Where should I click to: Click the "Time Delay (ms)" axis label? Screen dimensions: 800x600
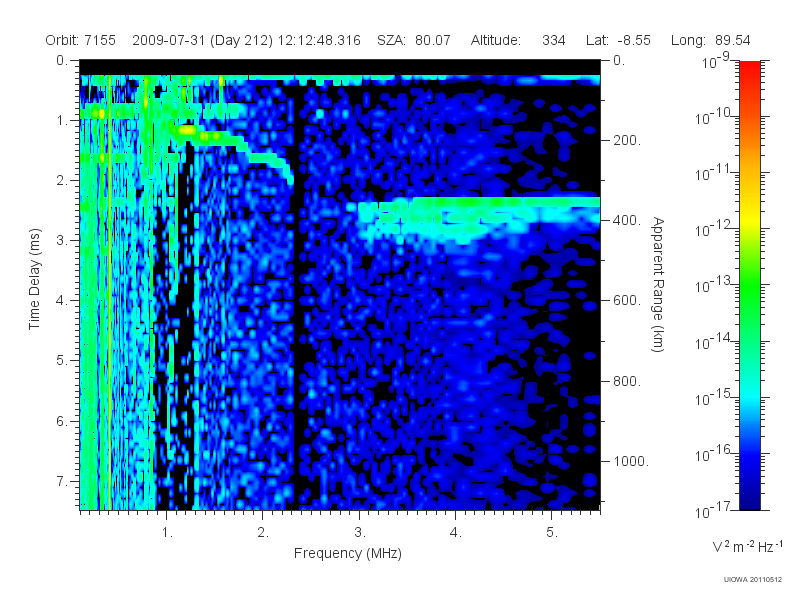pyautogui.click(x=34, y=279)
